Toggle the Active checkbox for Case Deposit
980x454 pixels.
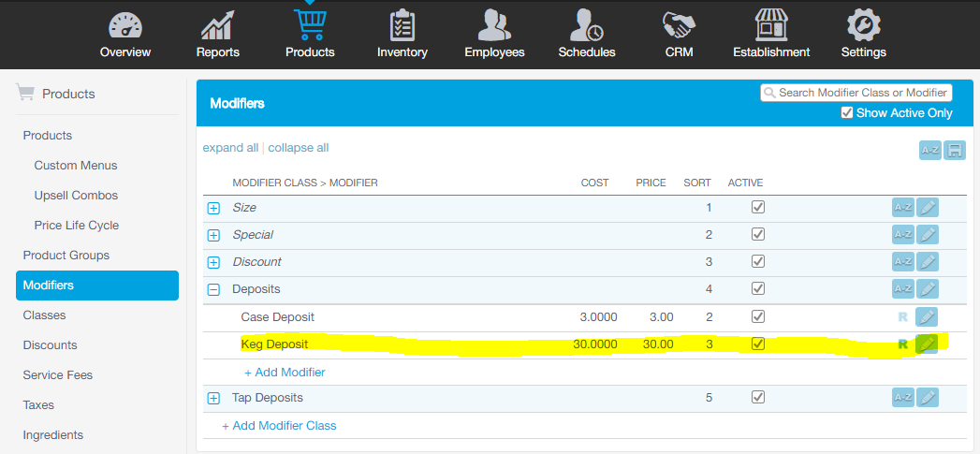coord(758,316)
